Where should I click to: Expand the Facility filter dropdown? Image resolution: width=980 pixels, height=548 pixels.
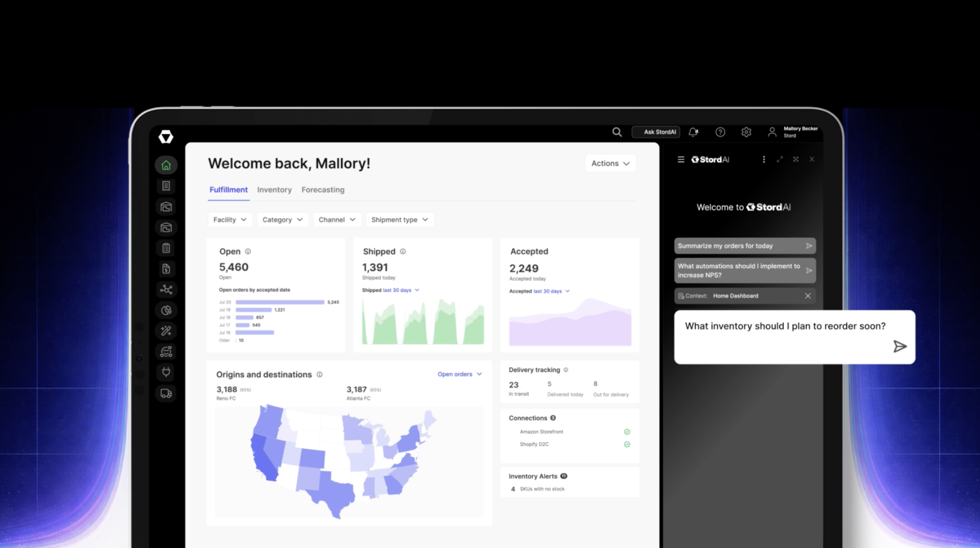click(x=230, y=220)
